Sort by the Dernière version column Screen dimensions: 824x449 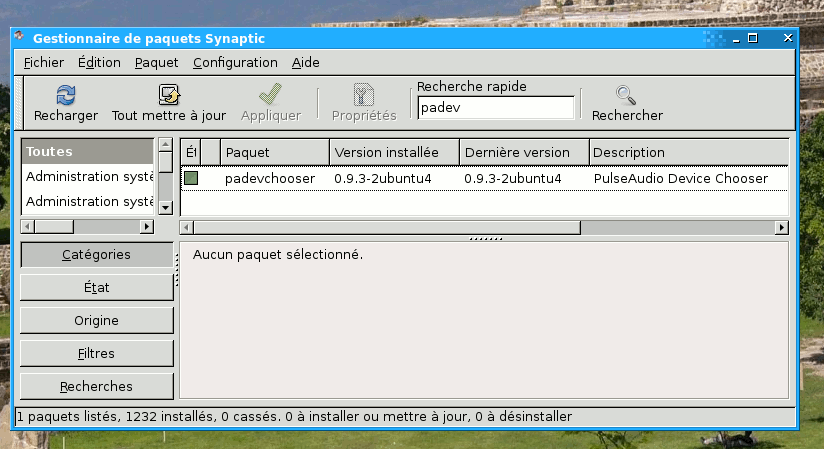coord(524,152)
